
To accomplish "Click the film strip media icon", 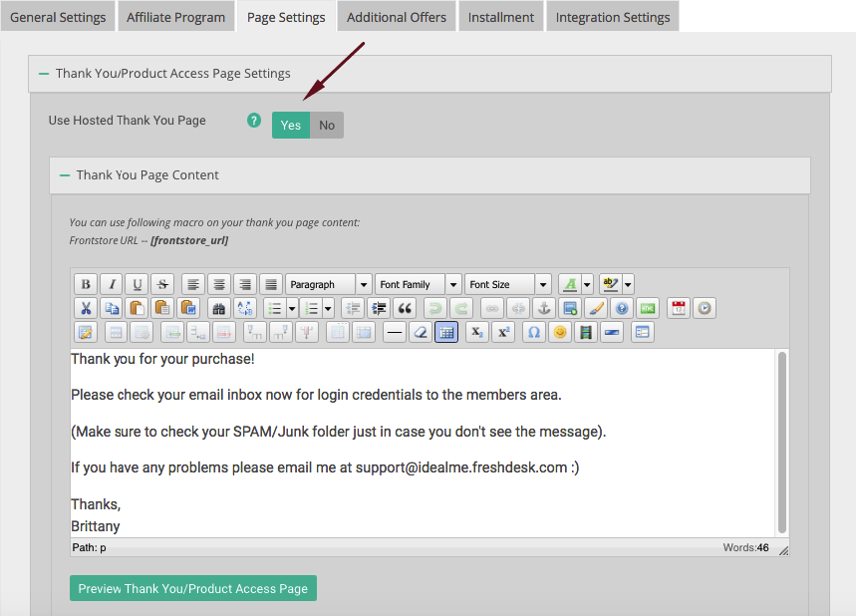I will (586, 332).
